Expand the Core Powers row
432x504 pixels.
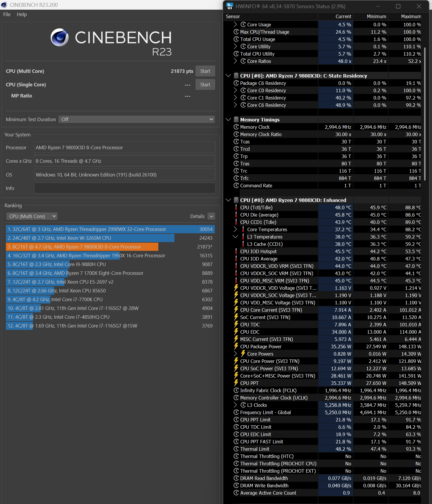click(235, 354)
